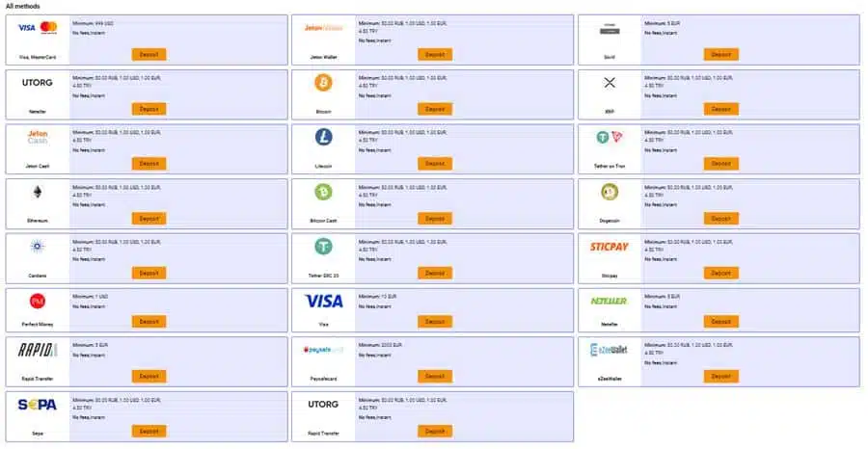The height and width of the screenshot is (449, 868).
Task: Click Deposit button in Skrill card
Action: [721, 55]
